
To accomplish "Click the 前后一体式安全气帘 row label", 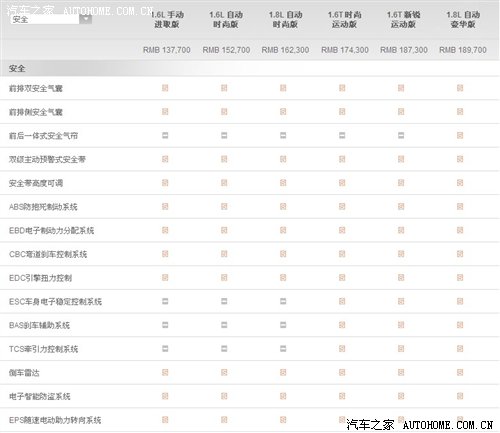I will pyautogui.click(x=43, y=136).
